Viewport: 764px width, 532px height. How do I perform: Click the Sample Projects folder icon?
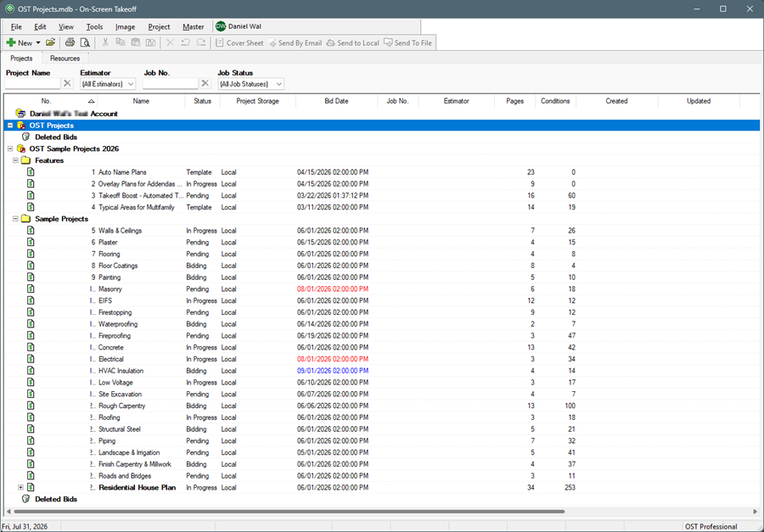(25, 219)
